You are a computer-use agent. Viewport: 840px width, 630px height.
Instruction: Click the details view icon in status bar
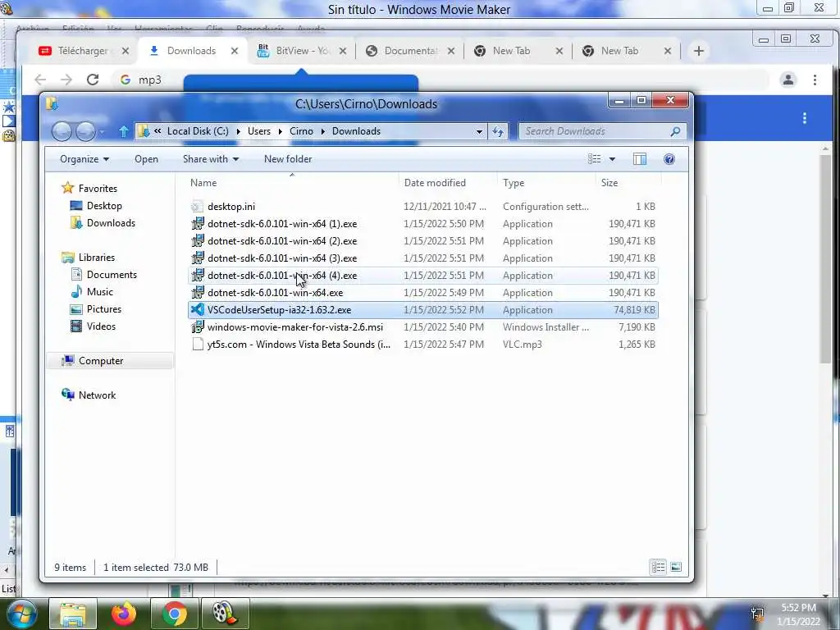(659, 567)
